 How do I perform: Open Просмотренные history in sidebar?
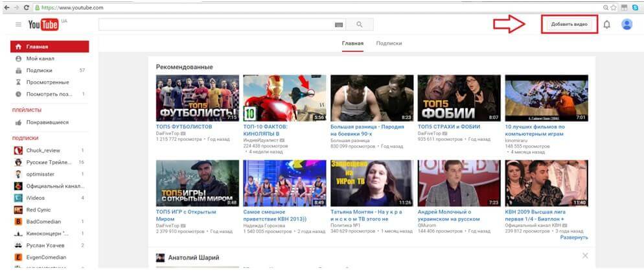[x=47, y=82]
